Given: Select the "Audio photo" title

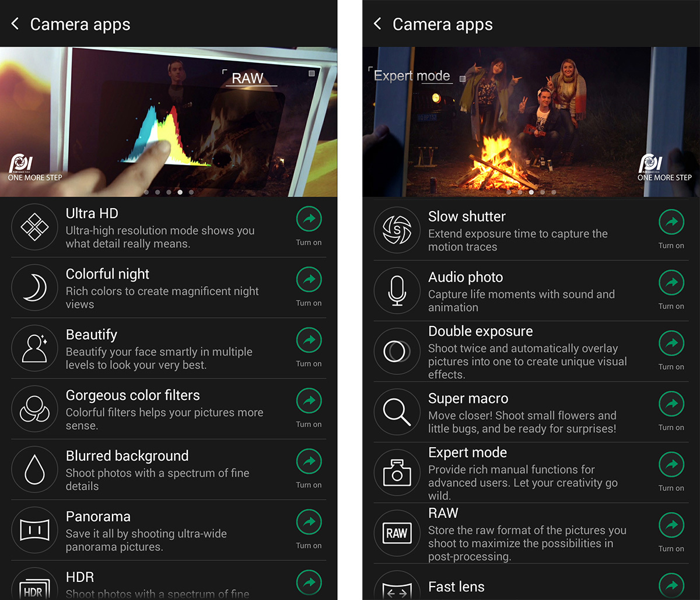Looking at the screenshot, I should point(466,277).
